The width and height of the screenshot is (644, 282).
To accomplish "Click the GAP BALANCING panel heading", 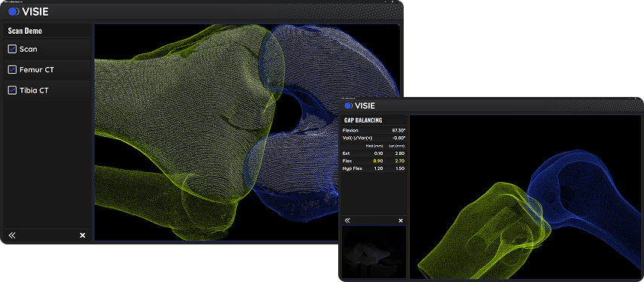I will pyautogui.click(x=362, y=120).
